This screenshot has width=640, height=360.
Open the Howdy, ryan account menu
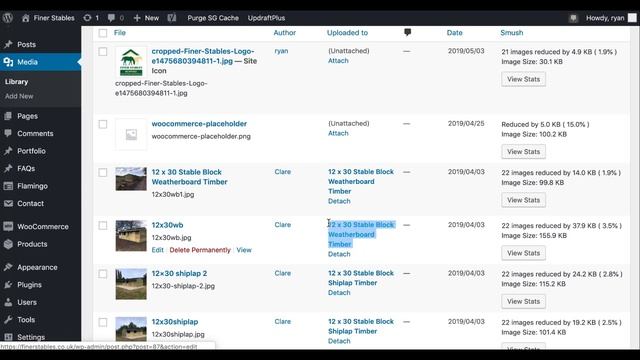pos(605,18)
